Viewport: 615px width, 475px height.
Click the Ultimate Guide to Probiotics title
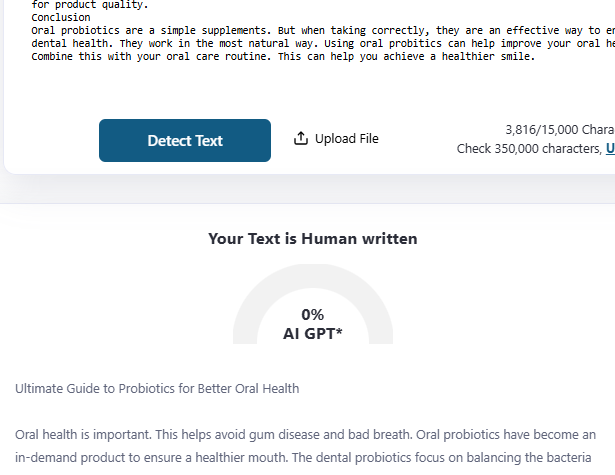[157, 388]
